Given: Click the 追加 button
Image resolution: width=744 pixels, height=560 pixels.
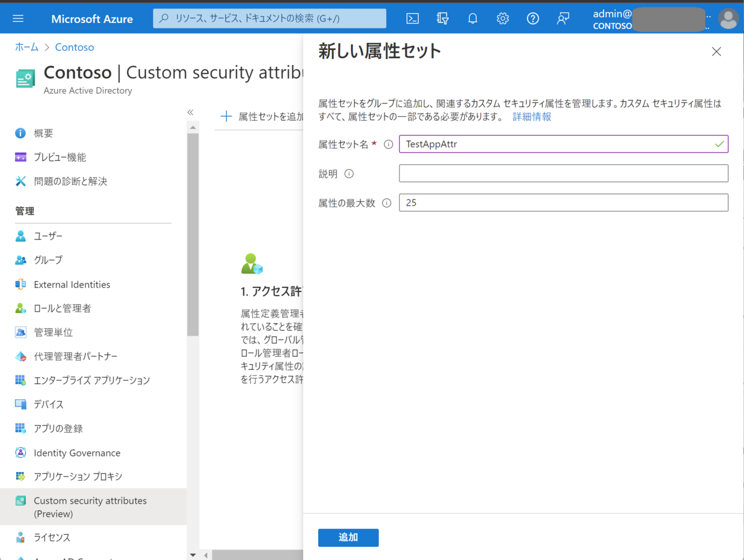Looking at the screenshot, I should (348, 538).
